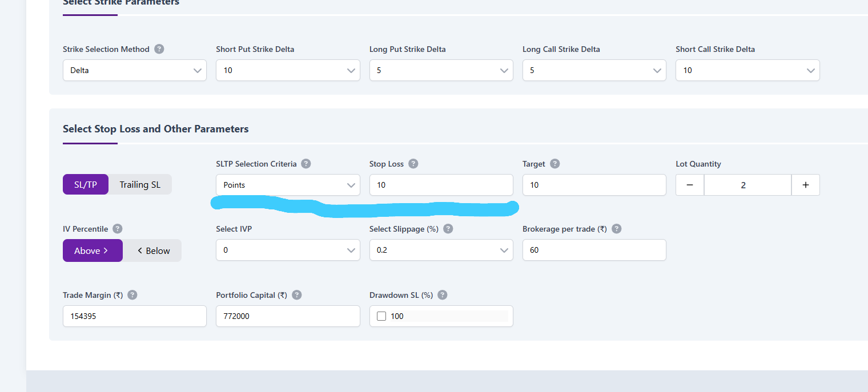Select the Above IV Percentile toggle

pyautogui.click(x=93, y=250)
